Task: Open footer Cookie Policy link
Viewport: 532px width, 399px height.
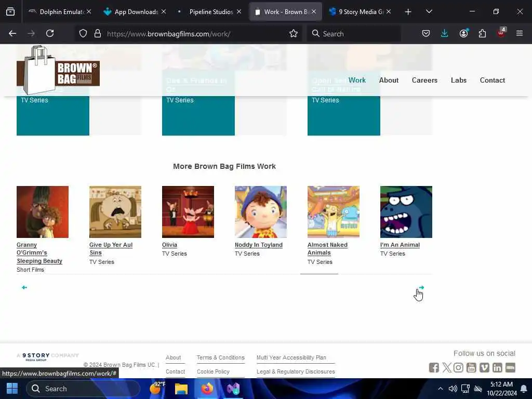Action: point(213,372)
